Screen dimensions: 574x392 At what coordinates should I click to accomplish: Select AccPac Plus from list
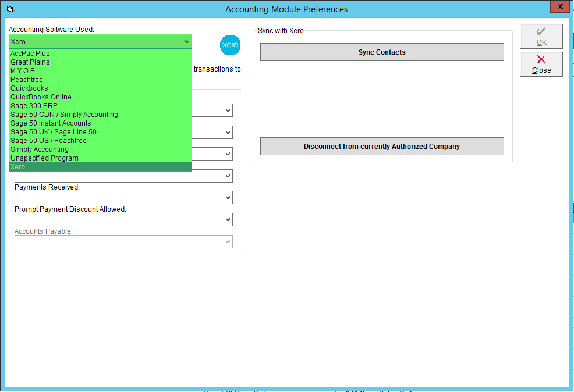[100, 54]
